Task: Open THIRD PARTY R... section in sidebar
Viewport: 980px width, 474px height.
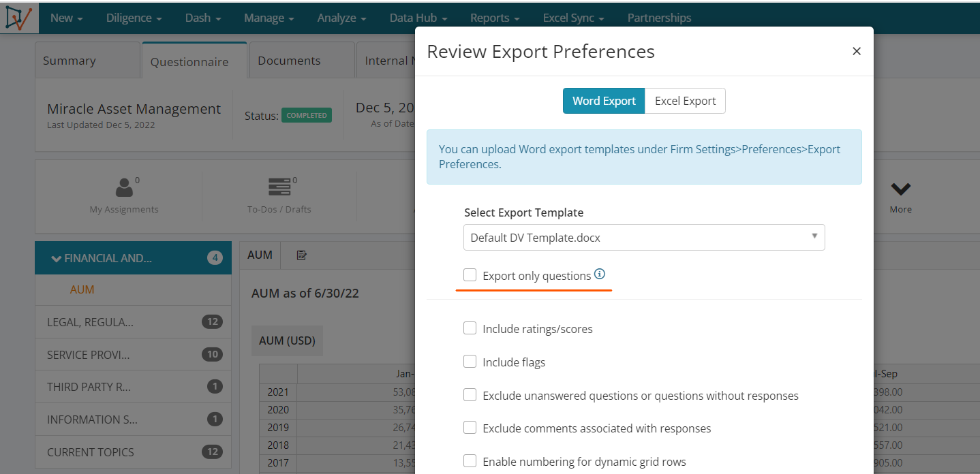Action: coord(133,387)
